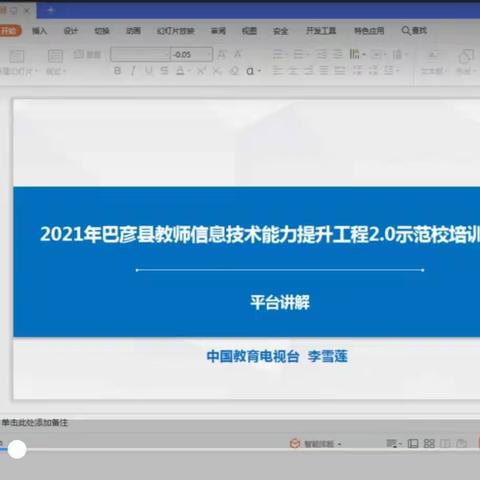Click the Shapes icon
480x480 pixels.
click(466, 56)
